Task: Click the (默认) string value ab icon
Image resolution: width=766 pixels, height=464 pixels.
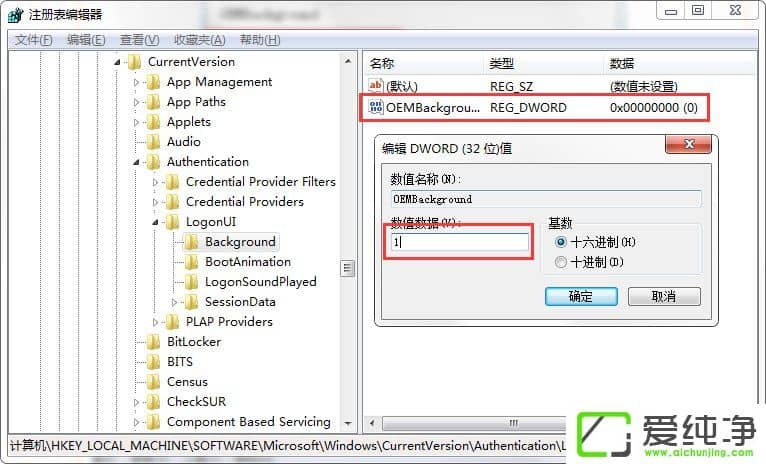Action: pyautogui.click(x=376, y=86)
